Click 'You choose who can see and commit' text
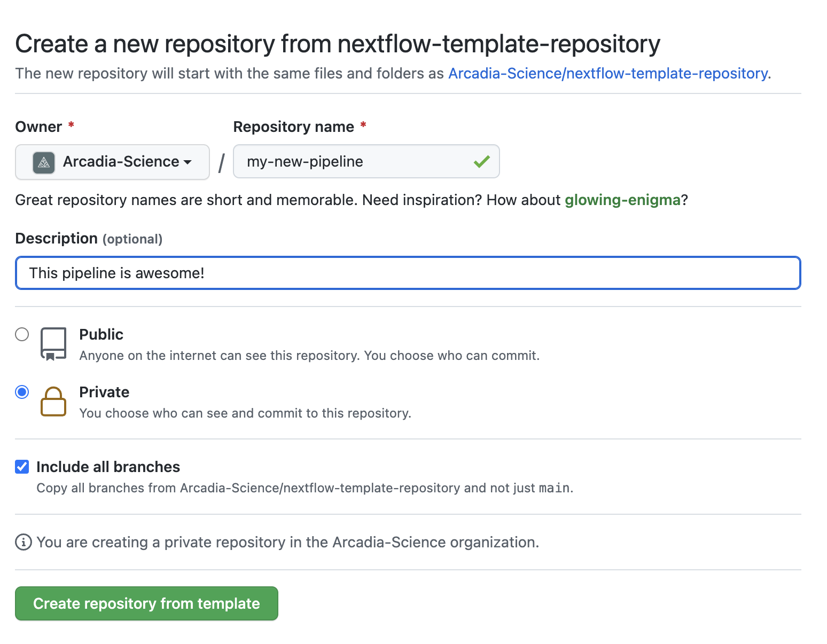827x644 pixels. coord(245,413)
